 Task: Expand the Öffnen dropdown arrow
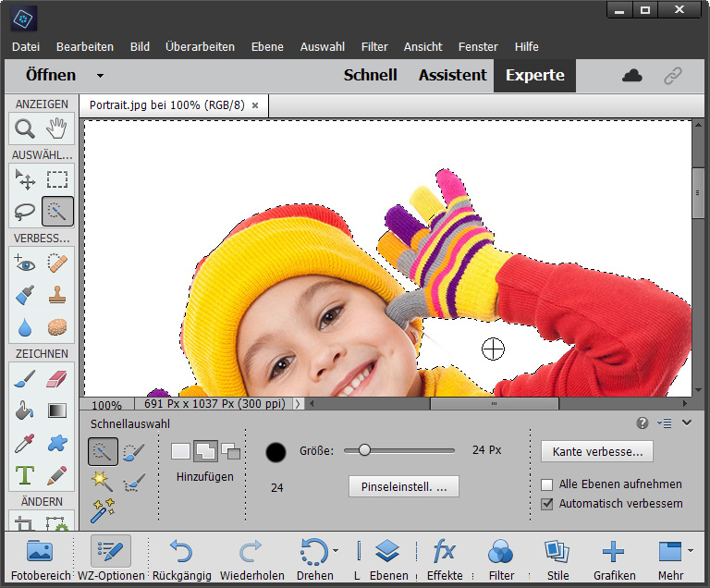click(x=100, y=76)
